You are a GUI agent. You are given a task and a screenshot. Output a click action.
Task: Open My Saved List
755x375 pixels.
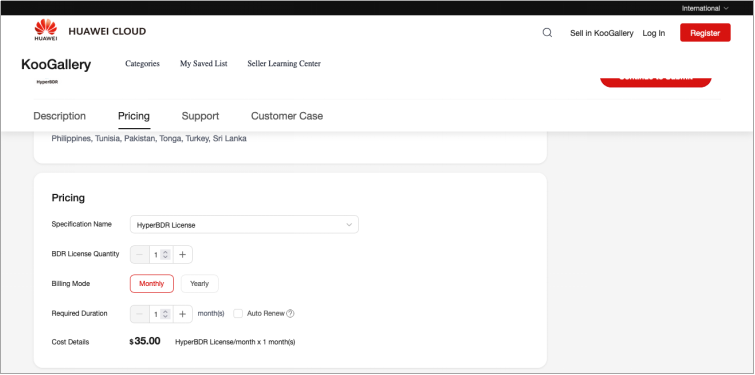204,64
